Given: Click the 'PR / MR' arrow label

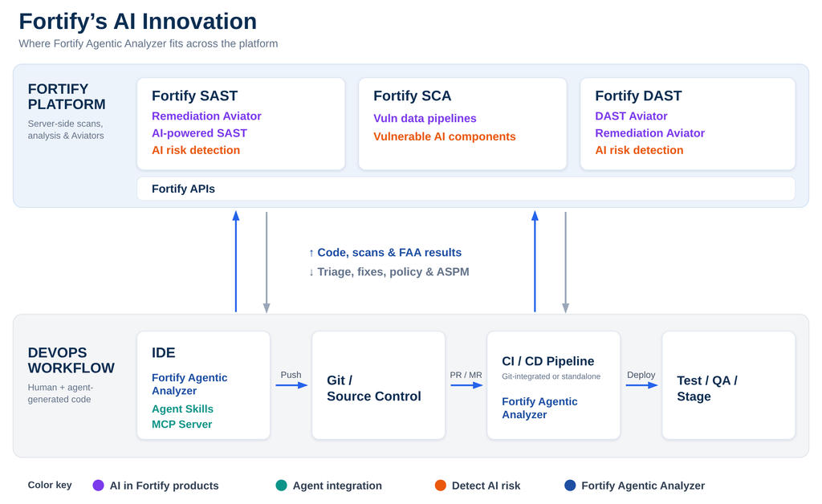Looking at the screenshot, I should click(466, 375).
